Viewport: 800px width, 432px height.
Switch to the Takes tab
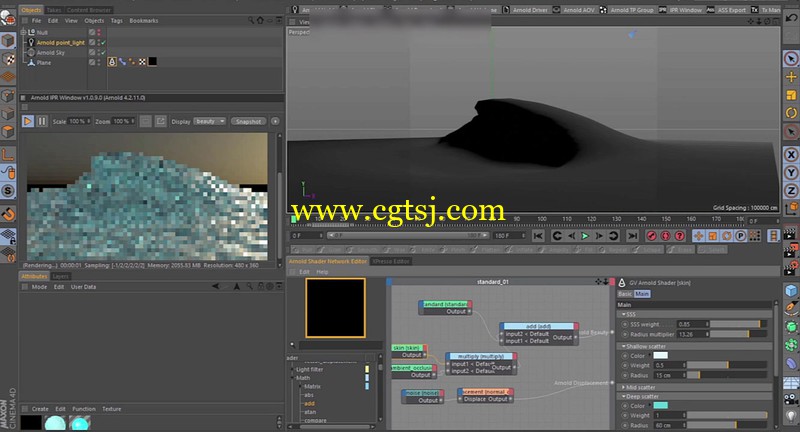(54, 10)
